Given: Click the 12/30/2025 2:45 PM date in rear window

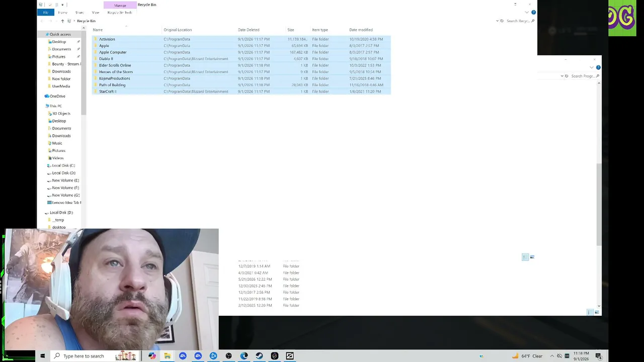Looking at the screenshot, I should (255, 286).
